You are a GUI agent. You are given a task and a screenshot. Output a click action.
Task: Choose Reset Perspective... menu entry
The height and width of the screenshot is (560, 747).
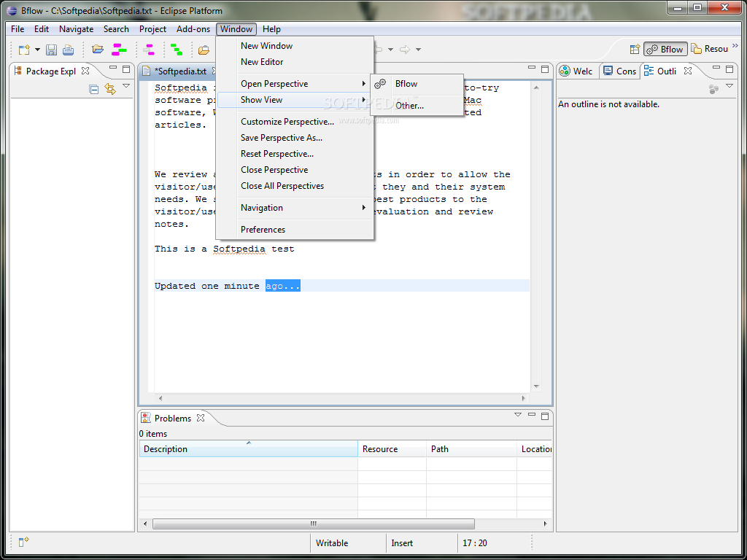coord(295,154)
